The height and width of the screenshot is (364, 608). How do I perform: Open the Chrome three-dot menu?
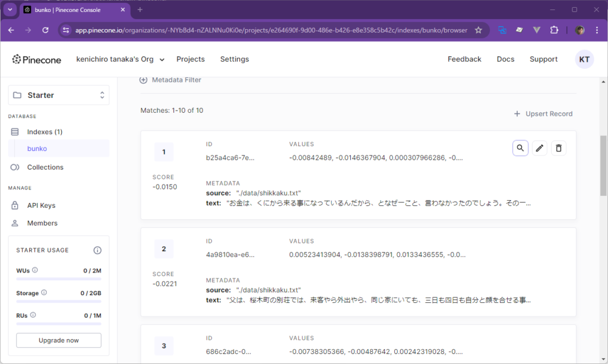pyautogui.click(x=597, y=30)
